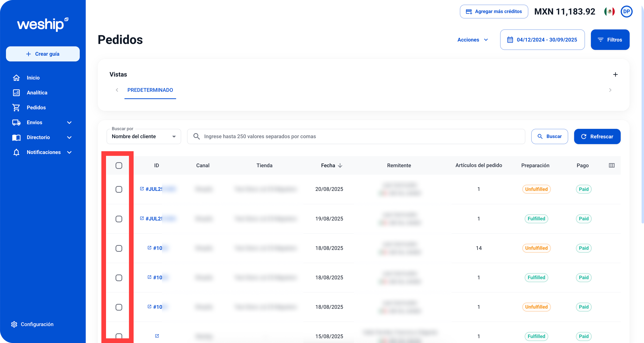Screen dimensions: 644x343
Task: Open the Buscar por Nombre del cliente dropdown
Action: pos(144,136)
